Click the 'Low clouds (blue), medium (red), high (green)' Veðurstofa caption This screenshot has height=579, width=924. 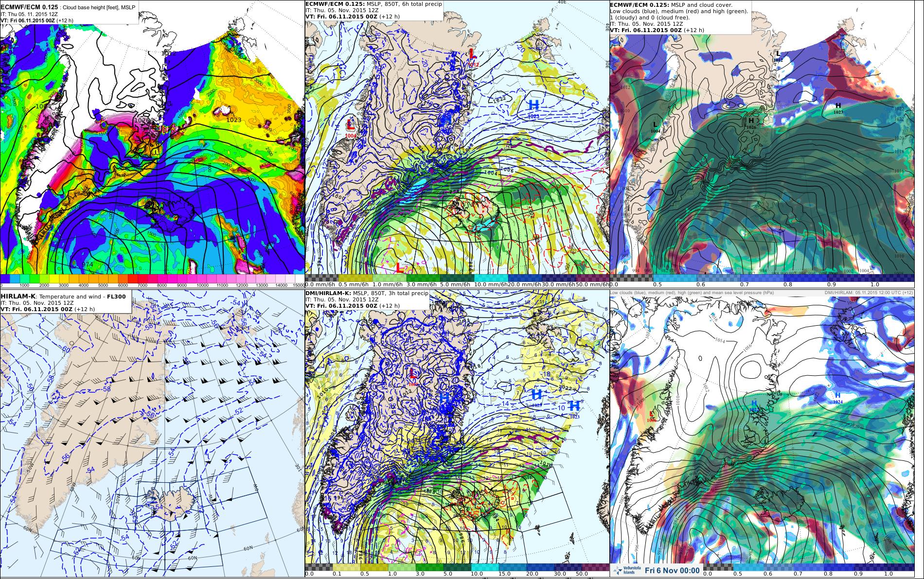692,293
